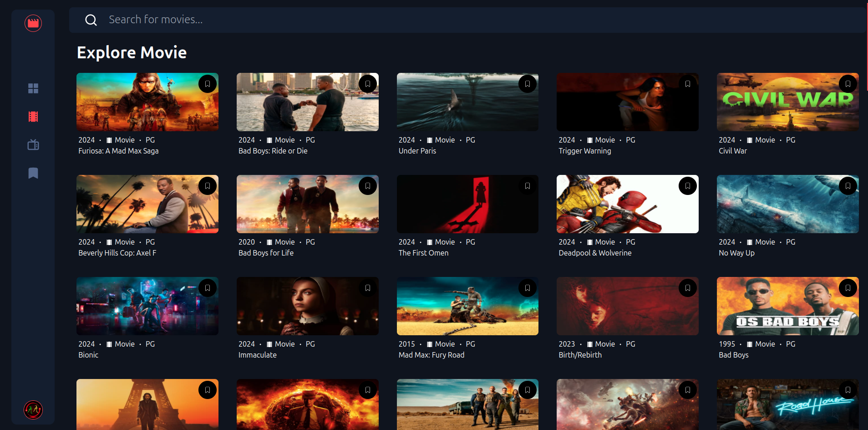This screenshot has width=868, height=430.
Task: Click the Under Paris title
Action: coord(417,151)
